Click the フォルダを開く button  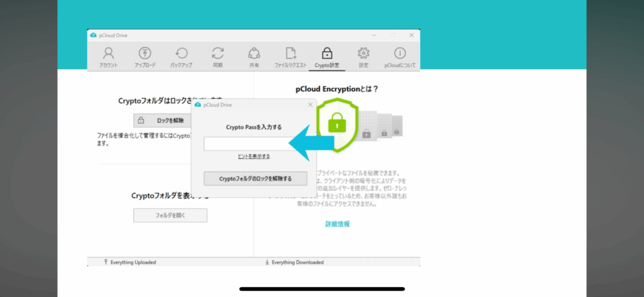[170, 215]
